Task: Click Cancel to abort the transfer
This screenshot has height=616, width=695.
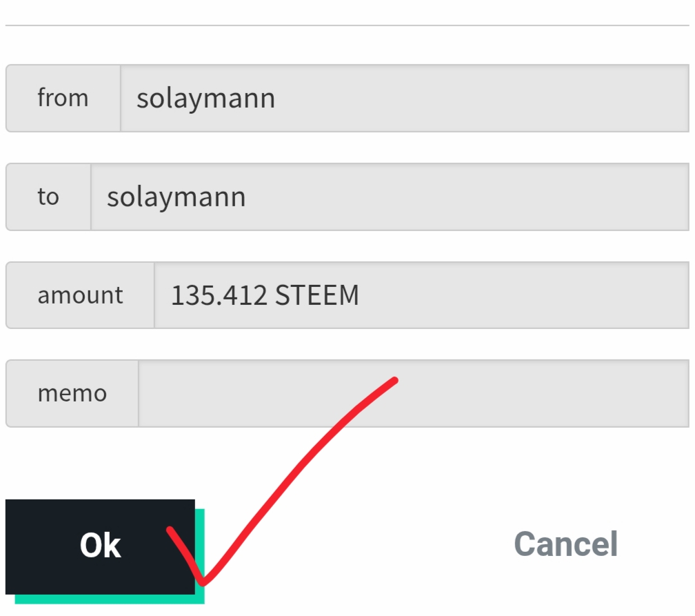Action: [565, 544]
